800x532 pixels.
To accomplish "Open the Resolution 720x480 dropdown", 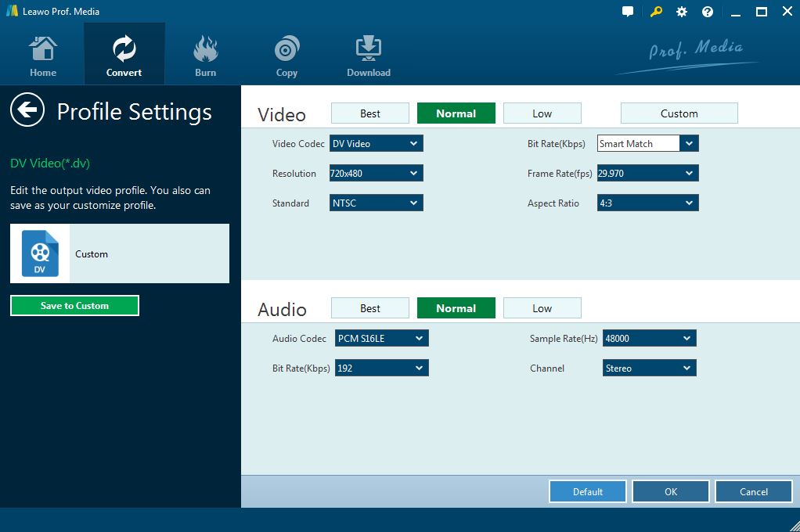I will pyautogui.click(x=377, y=174).
